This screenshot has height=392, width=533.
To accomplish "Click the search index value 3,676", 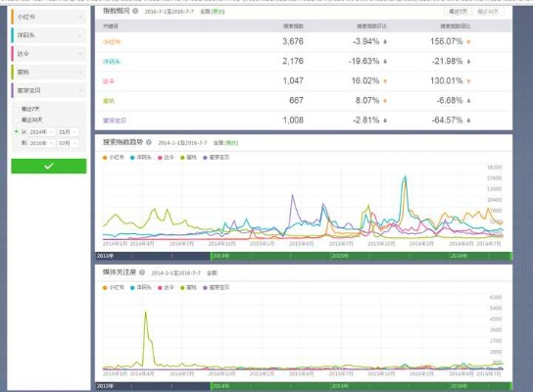I will coord(293,41).
